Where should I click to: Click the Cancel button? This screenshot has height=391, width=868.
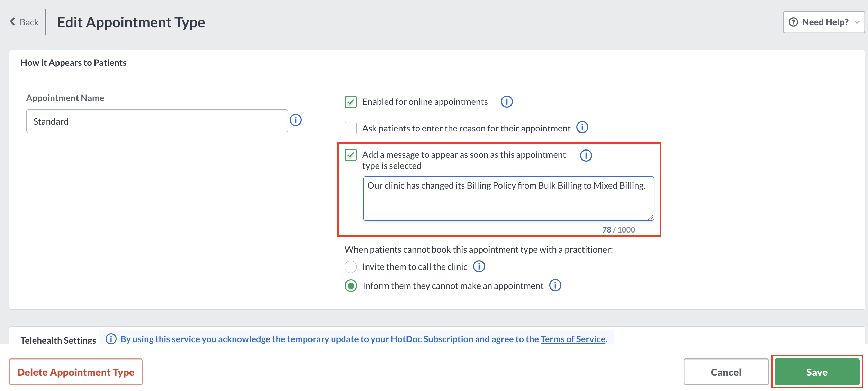[726, 372]
